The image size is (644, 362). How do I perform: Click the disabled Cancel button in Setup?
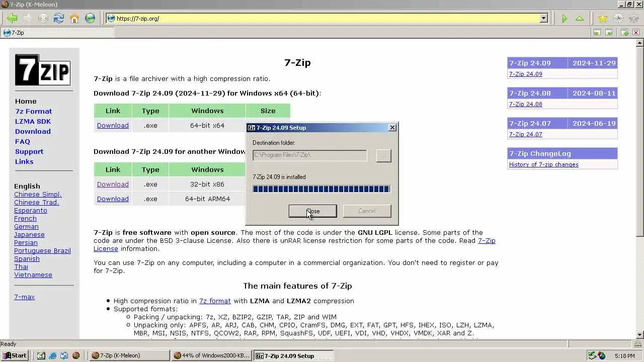367,211
